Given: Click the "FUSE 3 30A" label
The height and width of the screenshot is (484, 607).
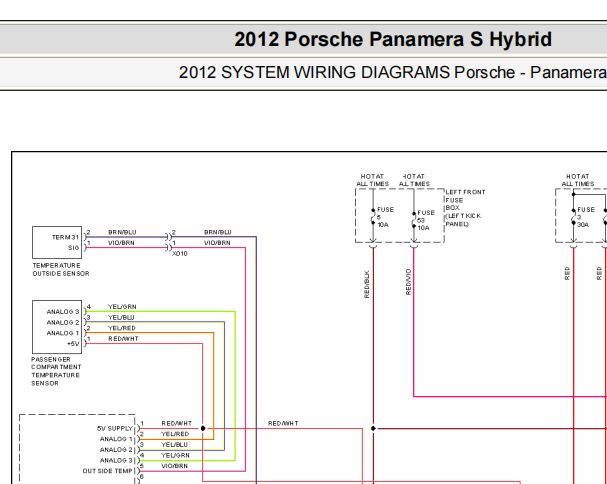Looking at the screenshot, I should coord(586,217).
